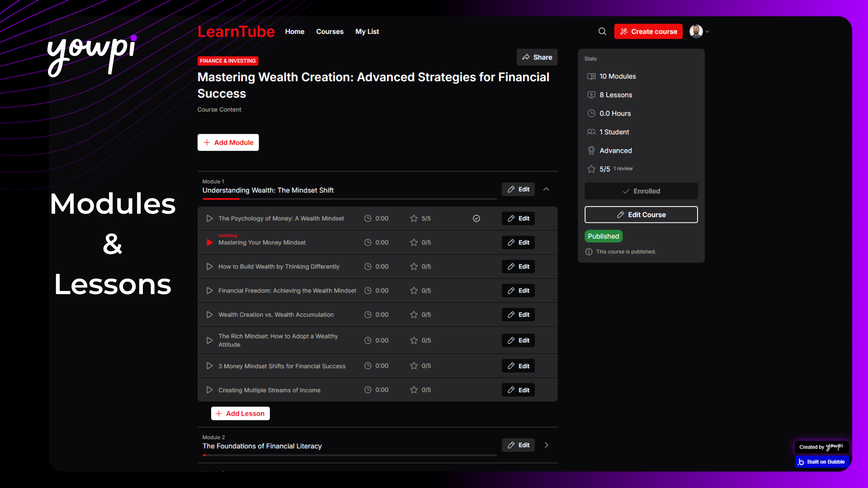The width and height of the screenshot is (868, 488).
Task: Click the Module 1 progress bar
Action: (349, 199)
